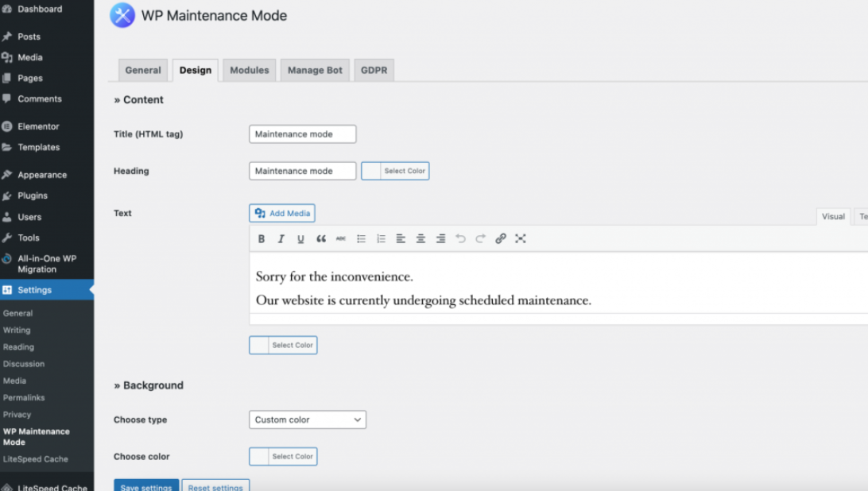Go to General under Settings submenu
The height and width of the screenshot is (491, 868).
17,313
